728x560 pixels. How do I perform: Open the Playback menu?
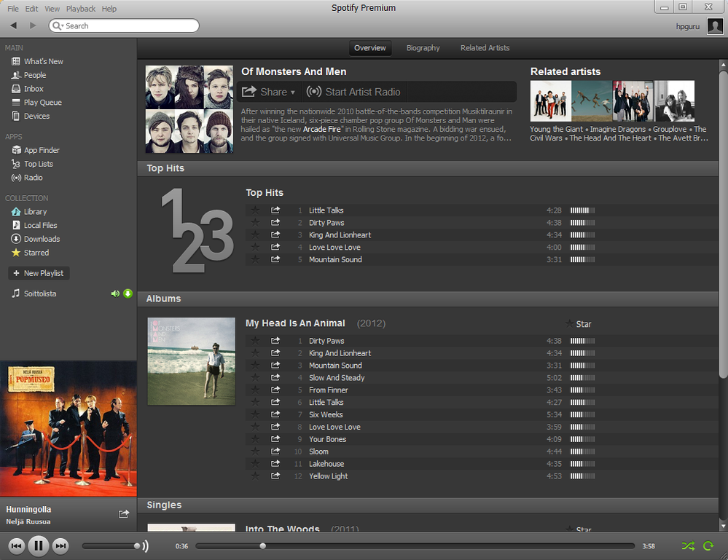pyautogui.click(x=81, y=9)
